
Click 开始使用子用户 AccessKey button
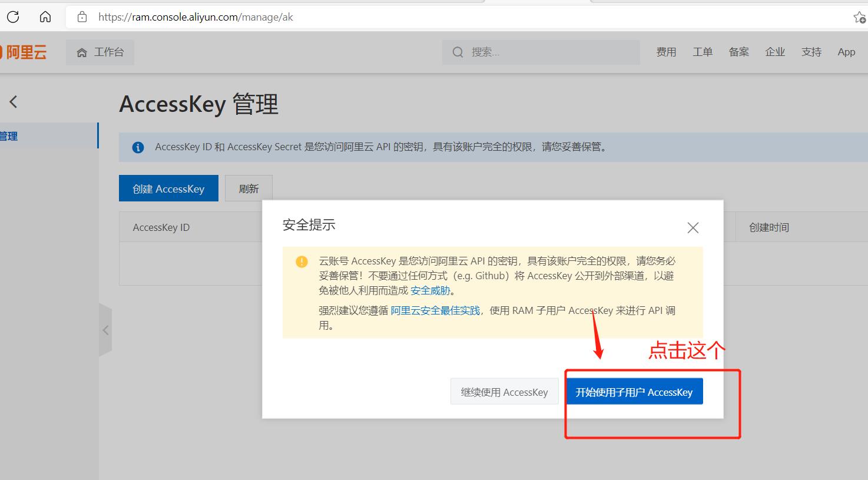click(x=634, y=392)
